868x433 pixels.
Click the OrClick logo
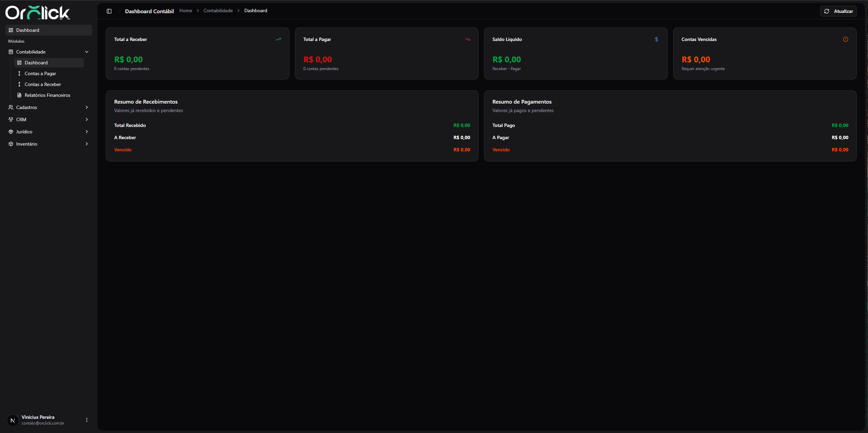click(38, 13)
